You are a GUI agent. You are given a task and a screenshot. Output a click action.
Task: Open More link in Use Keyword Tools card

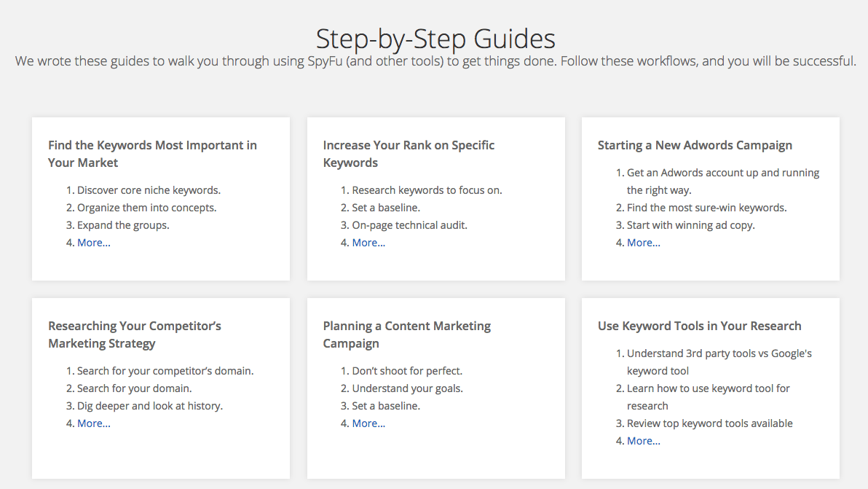(644, 441)
